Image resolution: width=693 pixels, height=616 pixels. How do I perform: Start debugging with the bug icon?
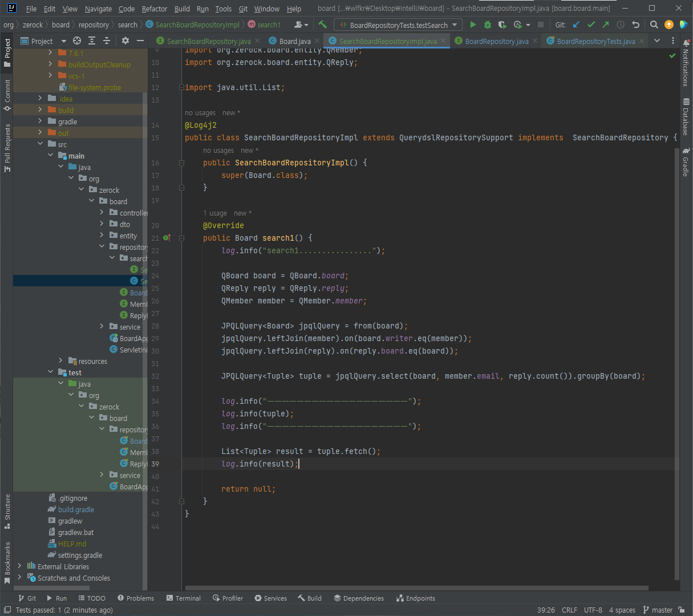[x=488, y=25]
